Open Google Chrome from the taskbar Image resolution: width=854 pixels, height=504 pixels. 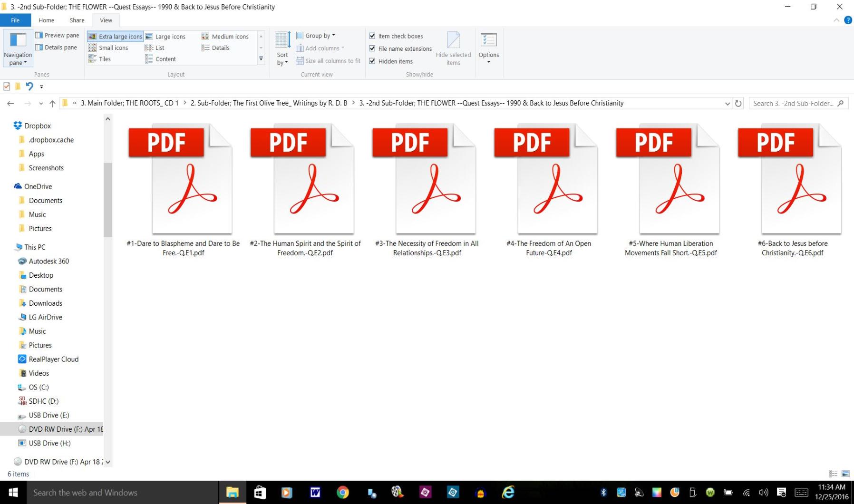pyautogui.click(x=342, y=493)
